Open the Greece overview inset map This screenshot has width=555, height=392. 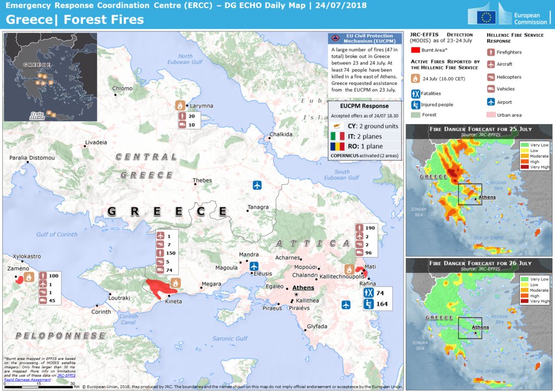coord(50,77)
